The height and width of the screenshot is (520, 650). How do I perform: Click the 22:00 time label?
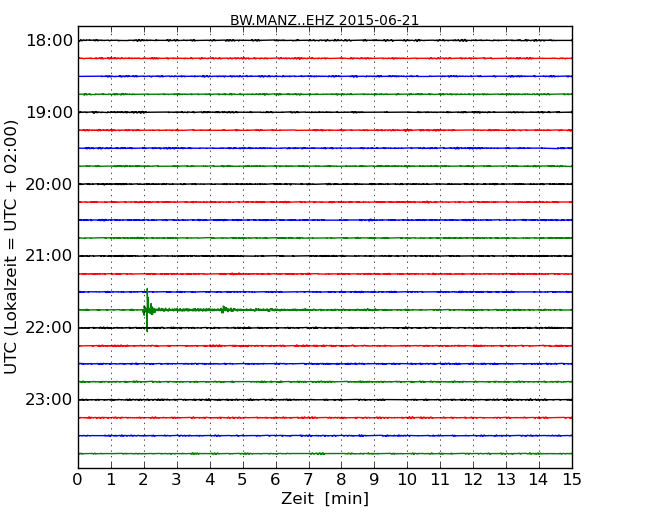pos(49,328)
